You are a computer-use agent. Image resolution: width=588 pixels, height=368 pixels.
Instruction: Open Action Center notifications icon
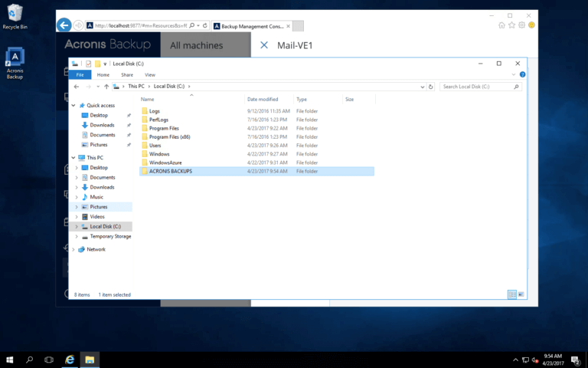576,360
